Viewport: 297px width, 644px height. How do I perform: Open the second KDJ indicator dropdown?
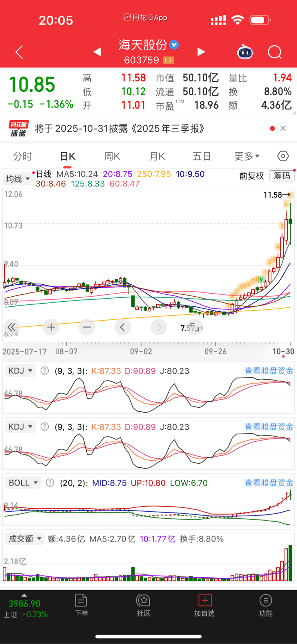pyautogui.click(x=20, y=427)
